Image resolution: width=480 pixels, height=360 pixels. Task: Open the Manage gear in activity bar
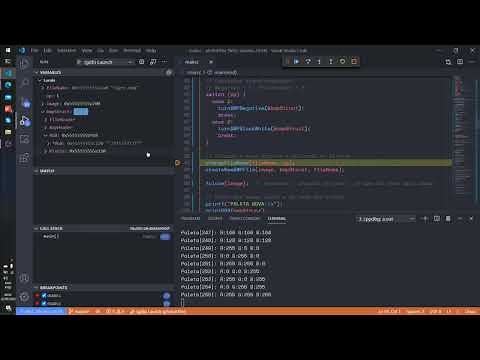(x=24, y=297)
